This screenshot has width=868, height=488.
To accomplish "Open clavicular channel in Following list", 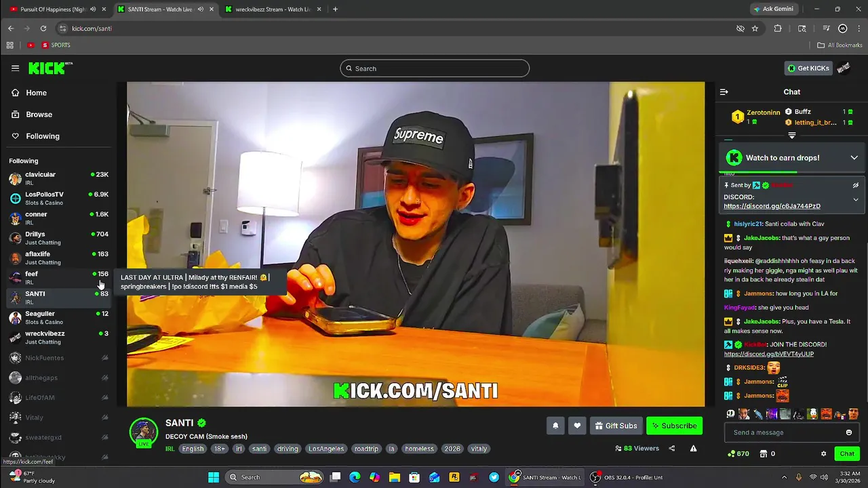I will 58,179.
